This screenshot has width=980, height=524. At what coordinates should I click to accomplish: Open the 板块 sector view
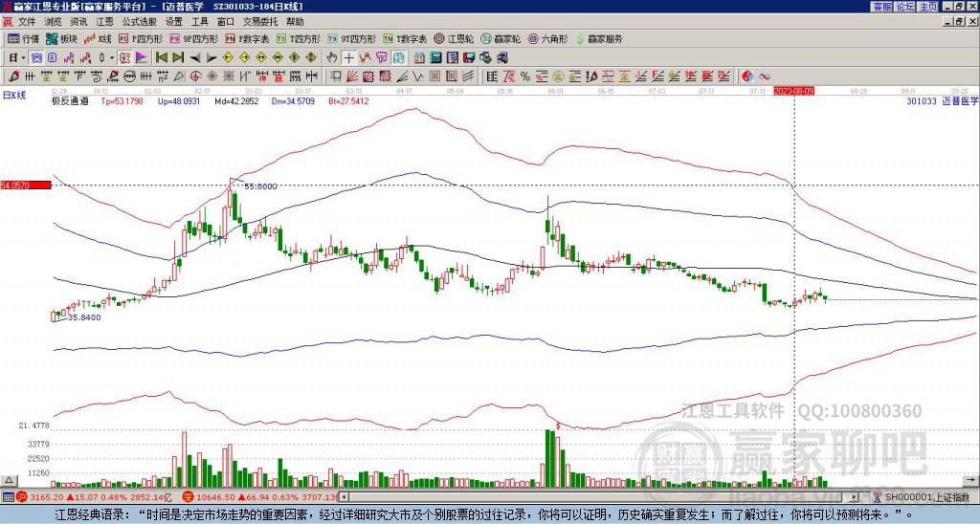click(61, 38)
